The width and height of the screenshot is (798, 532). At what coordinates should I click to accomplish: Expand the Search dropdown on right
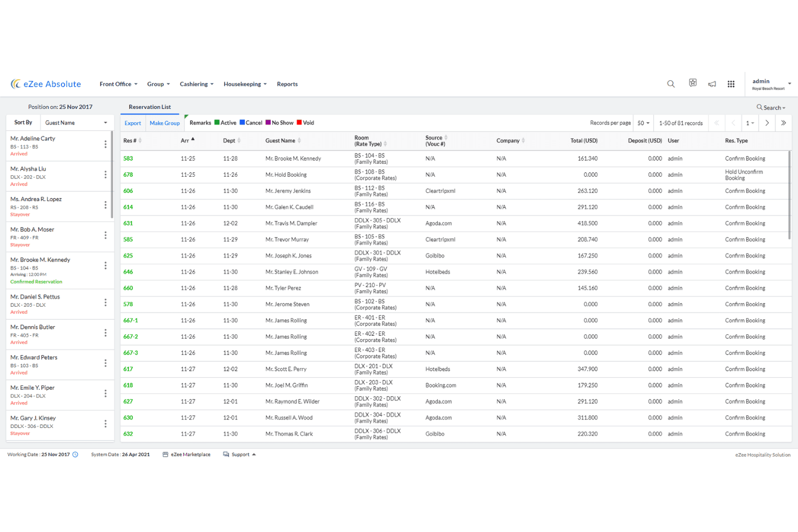(771, 107)
